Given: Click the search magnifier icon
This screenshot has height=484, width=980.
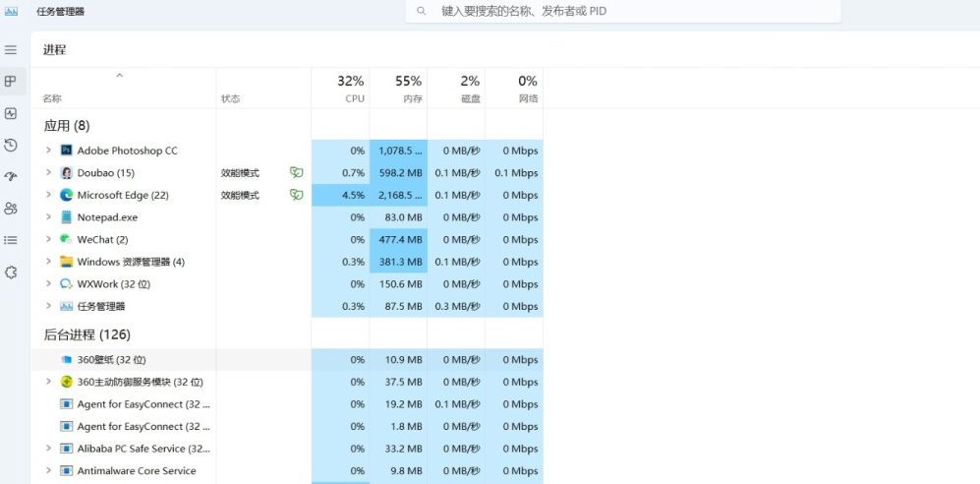Looking at the screenshot, I should pyautogui.click(x=422, y=11).
